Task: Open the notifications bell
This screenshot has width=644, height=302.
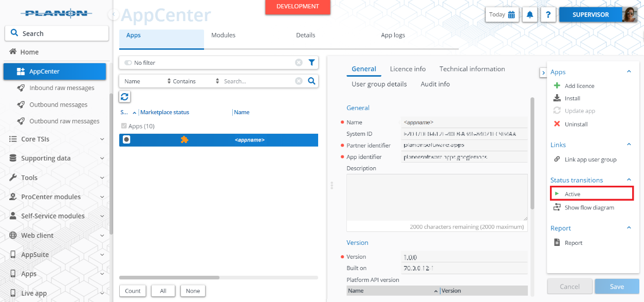Action: 529,14
